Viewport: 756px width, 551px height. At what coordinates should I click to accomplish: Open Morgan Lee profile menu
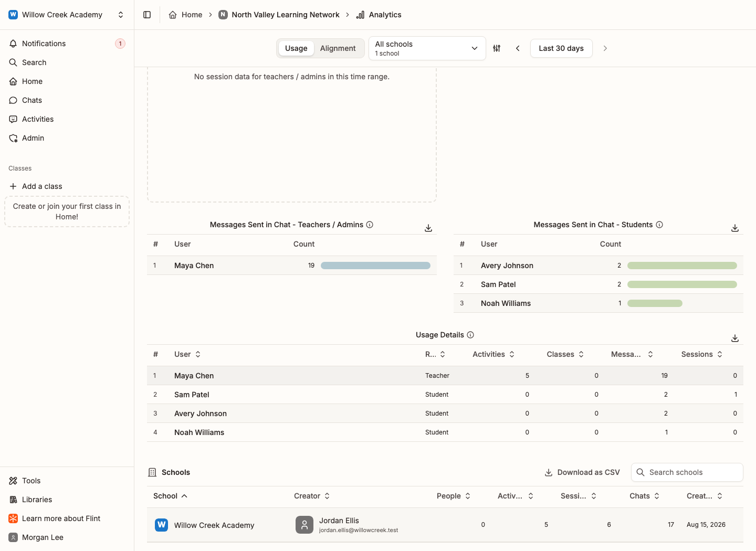tap(67, 537)
